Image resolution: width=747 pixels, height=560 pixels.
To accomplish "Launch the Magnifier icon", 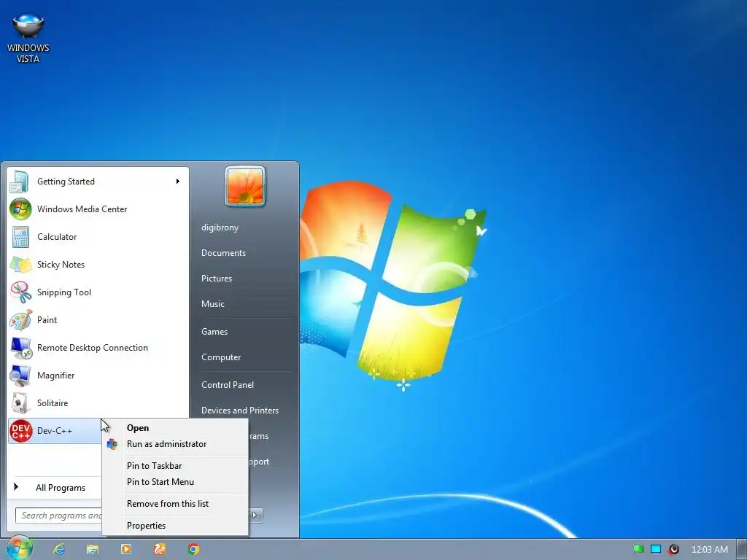I will click(20, 376).
